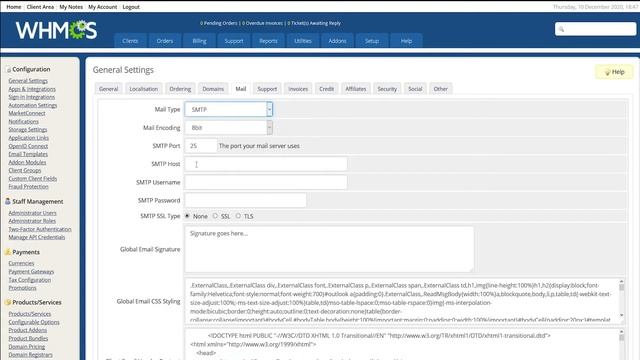Switch to the Security tab
The width and height of the screenshot is (640, 360).
(387, 89)
